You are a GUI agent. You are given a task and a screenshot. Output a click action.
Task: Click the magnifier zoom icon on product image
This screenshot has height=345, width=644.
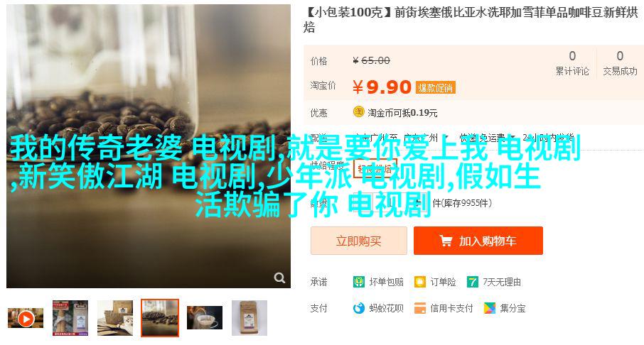tap(279, 278)
